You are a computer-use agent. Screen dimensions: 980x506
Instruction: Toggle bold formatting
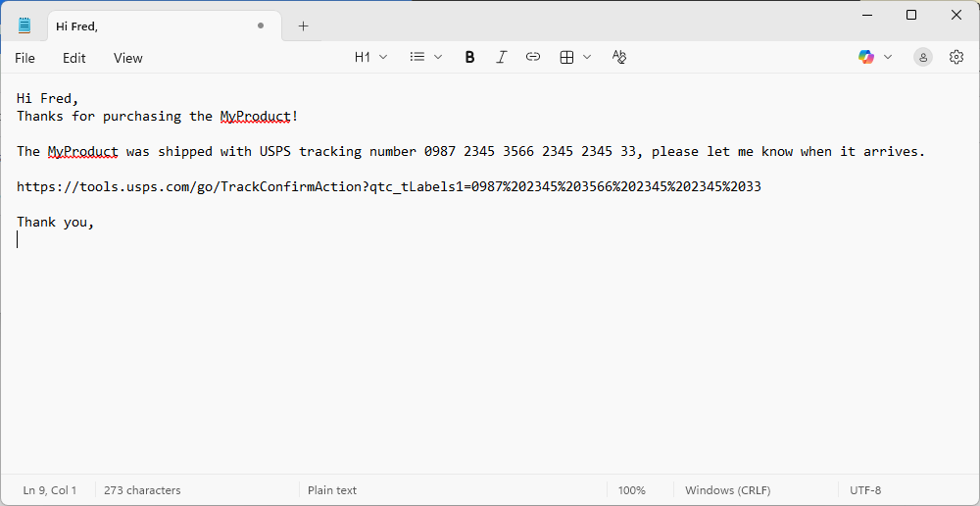(470, 57)
